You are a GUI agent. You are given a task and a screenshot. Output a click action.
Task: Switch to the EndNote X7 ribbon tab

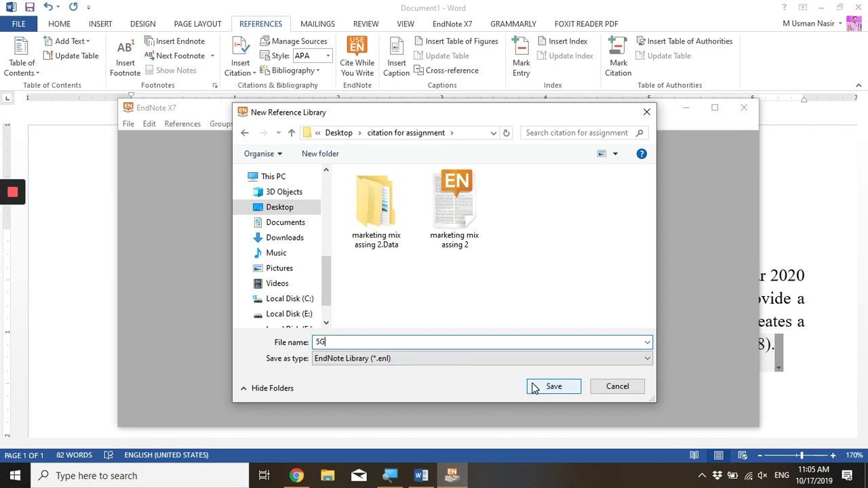[452, 24]
